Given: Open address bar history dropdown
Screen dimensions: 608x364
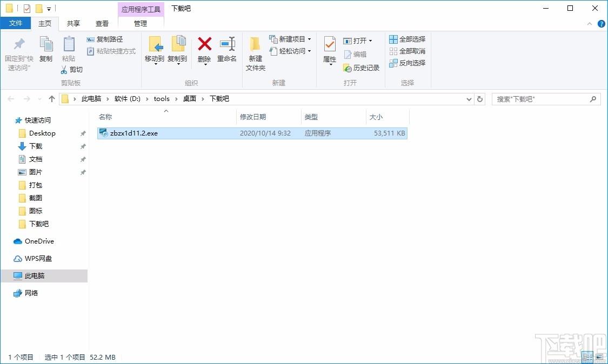Looking at the screenshot, I should click(x=469, y=99).
